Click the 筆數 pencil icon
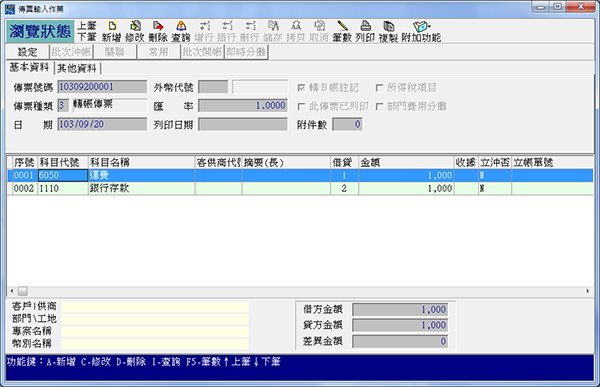Image resolution: width=600 pixels, height=387 pixels. click(342, 31)
